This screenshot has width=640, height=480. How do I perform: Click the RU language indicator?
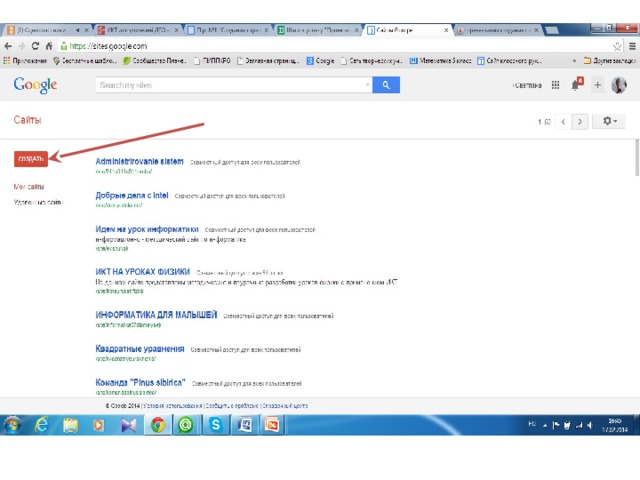532,424
